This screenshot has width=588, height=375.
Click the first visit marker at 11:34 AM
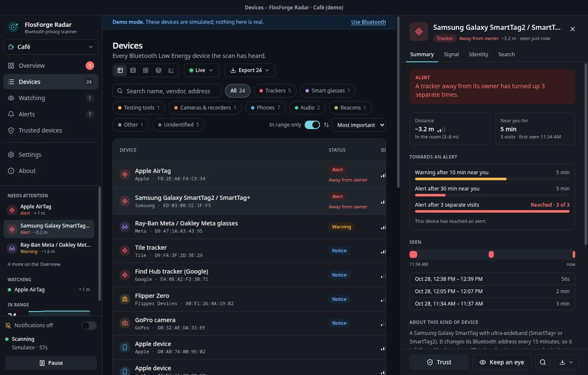tap(413, 254)
